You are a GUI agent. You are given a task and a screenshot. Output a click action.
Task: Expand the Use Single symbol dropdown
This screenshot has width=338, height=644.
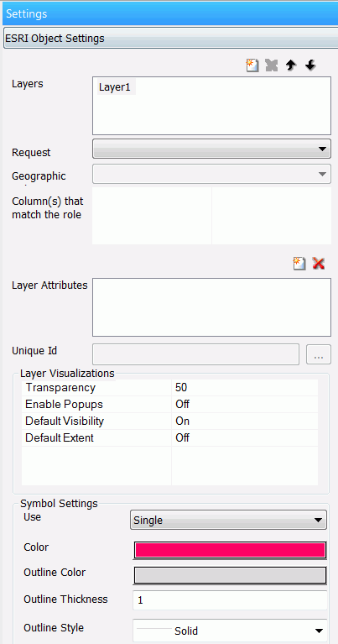click(228, 520)
